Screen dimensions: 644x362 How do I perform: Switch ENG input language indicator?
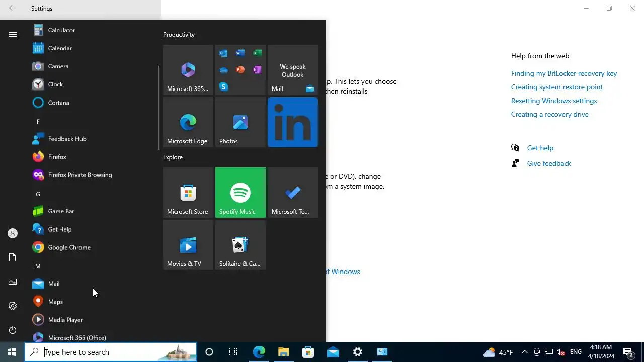click(x=576, y=352)
